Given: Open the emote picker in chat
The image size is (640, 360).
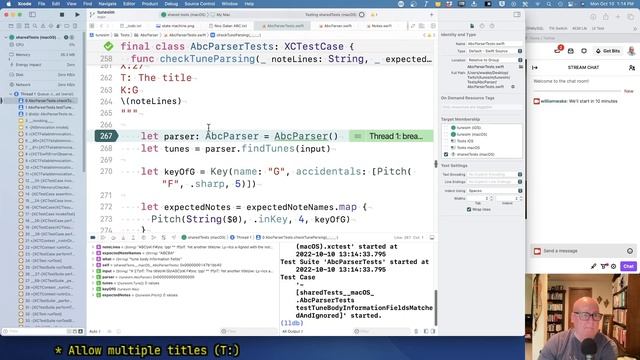Looking at the screenshot, I should [630, 251].
